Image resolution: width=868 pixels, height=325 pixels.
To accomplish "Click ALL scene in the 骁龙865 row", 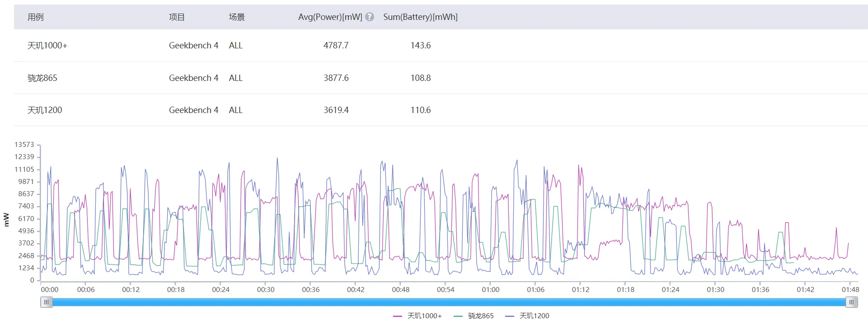I will [x=236, y=78].
